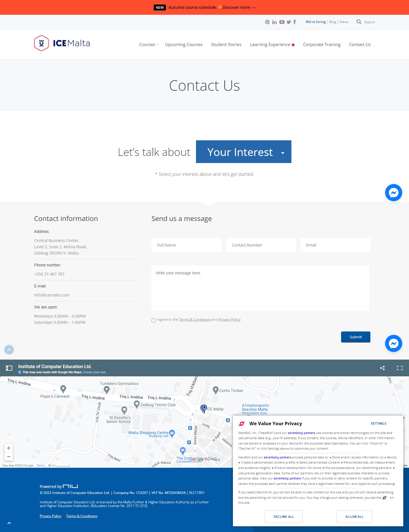This screenshot has height=532, width=409.
Task: Toggle the map sidebar panel icon
Action: (x=9, y=368)
